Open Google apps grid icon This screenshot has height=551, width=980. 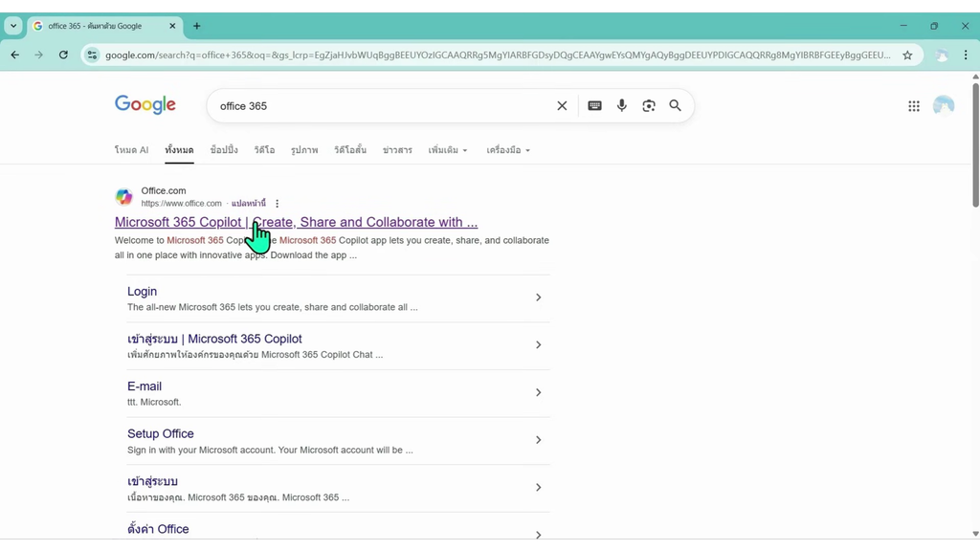pos(914,106)
